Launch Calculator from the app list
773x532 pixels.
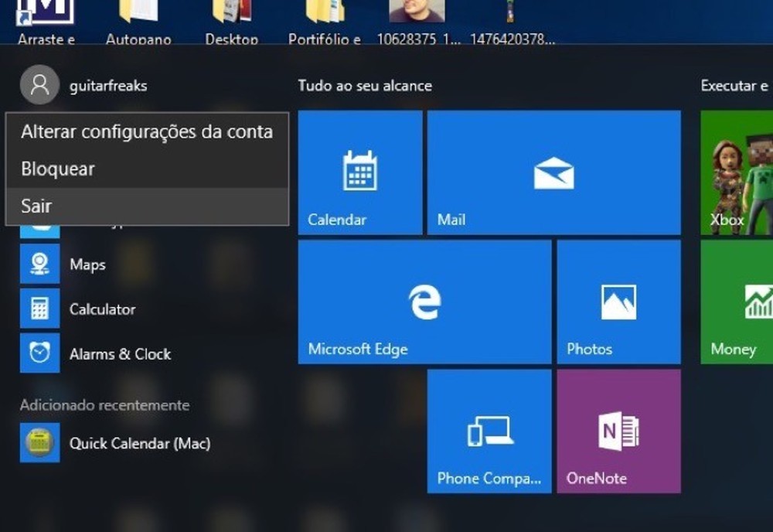pyautogui.click(x=101, y=309)
